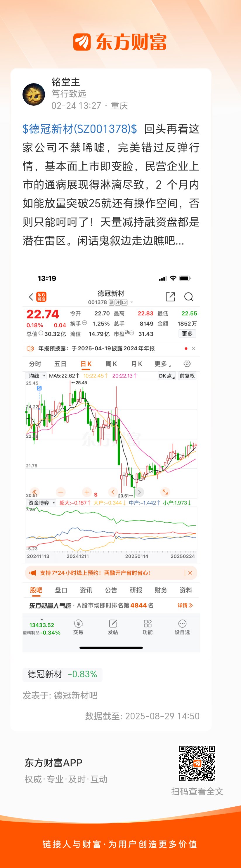241x868 pixels.
Task: Tap the chart zoom-in plus icon
Action: (x=87, y=492)
